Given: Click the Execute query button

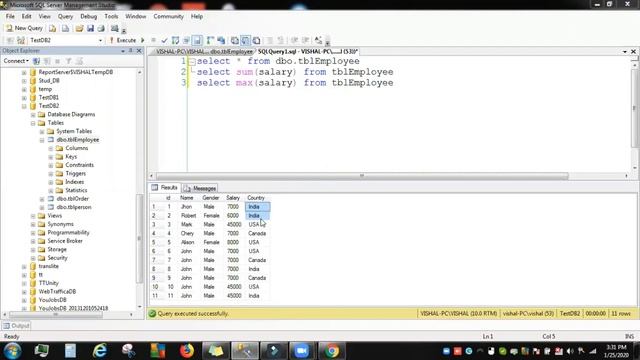Looking at the screenshot, I should [x=123, y=40].
